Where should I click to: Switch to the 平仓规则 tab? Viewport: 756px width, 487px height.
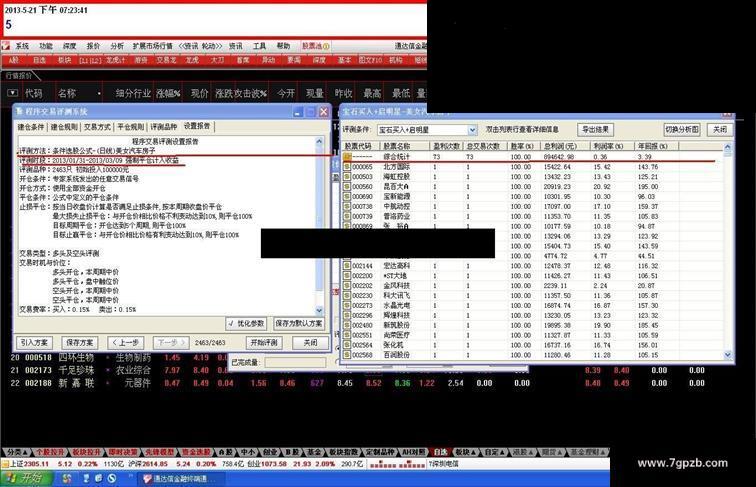pyautogui.click(x=131, y=127)
